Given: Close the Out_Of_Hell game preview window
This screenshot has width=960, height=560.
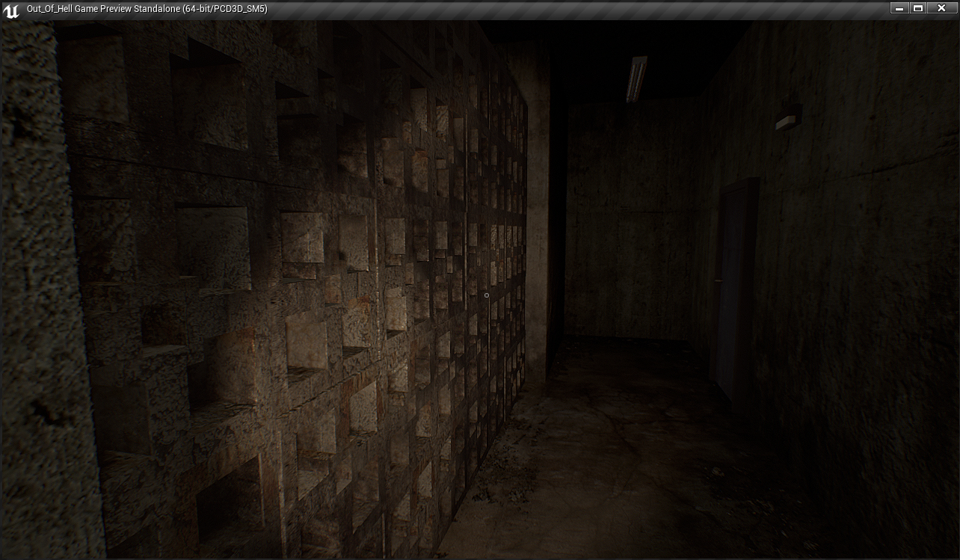Looking at the screenshot, I should tap(941, 8).
